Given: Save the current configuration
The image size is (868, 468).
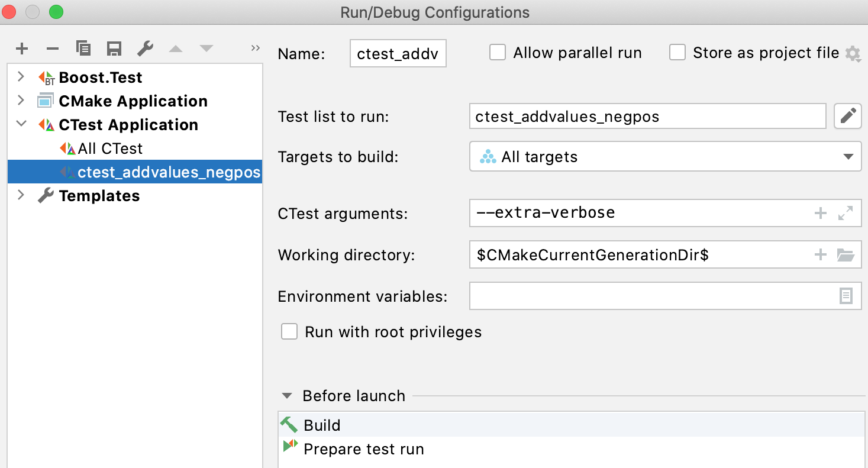Looking at the screenshot, I should [x=114, y=49].
